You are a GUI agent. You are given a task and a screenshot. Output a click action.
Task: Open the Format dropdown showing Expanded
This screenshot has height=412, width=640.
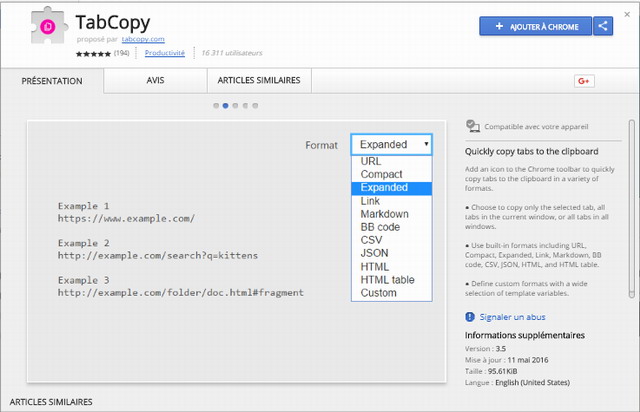pos(391,145)
